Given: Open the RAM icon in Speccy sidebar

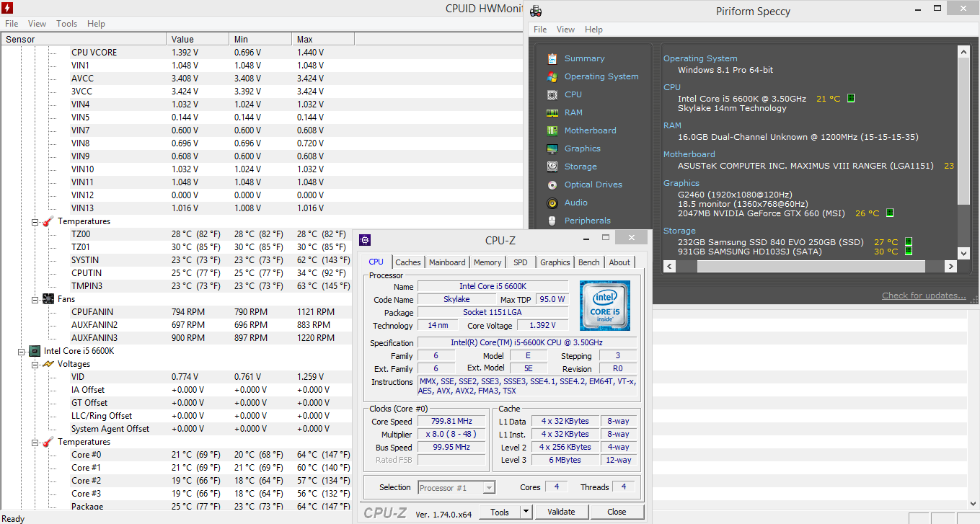Looking at the screenshot, I should pos(552,112).
